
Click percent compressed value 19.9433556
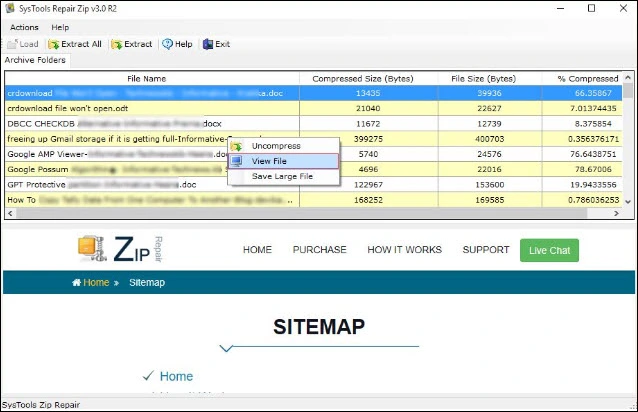pyautogui.click(x=593, y=185)
